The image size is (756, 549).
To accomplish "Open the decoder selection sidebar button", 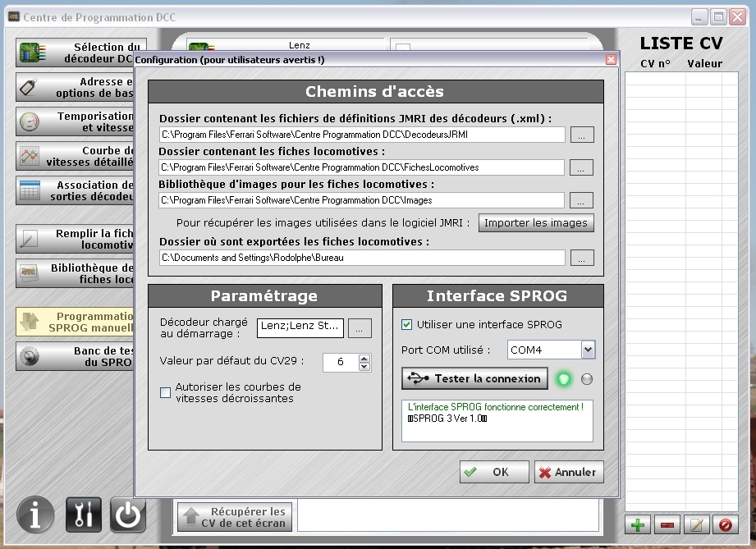I will (x=76, y=53).
